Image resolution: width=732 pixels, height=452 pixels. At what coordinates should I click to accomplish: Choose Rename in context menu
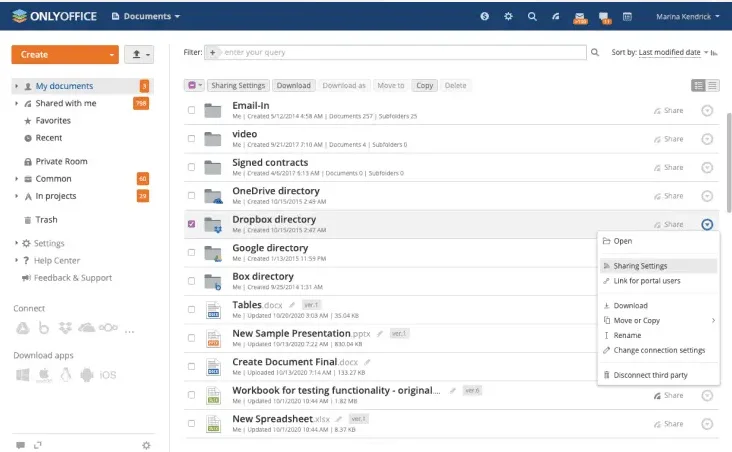658,335
